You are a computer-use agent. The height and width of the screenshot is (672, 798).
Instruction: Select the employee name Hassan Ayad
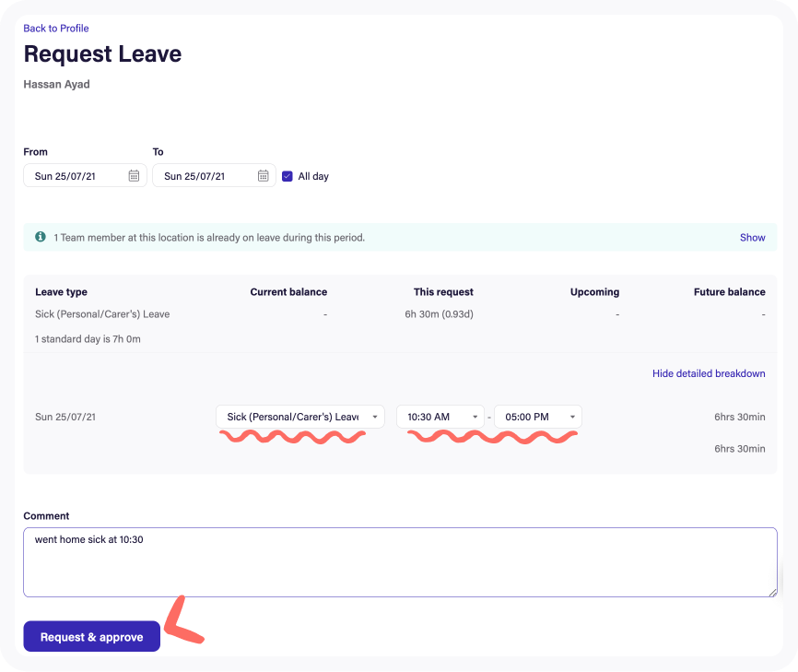tap(56, 85)
